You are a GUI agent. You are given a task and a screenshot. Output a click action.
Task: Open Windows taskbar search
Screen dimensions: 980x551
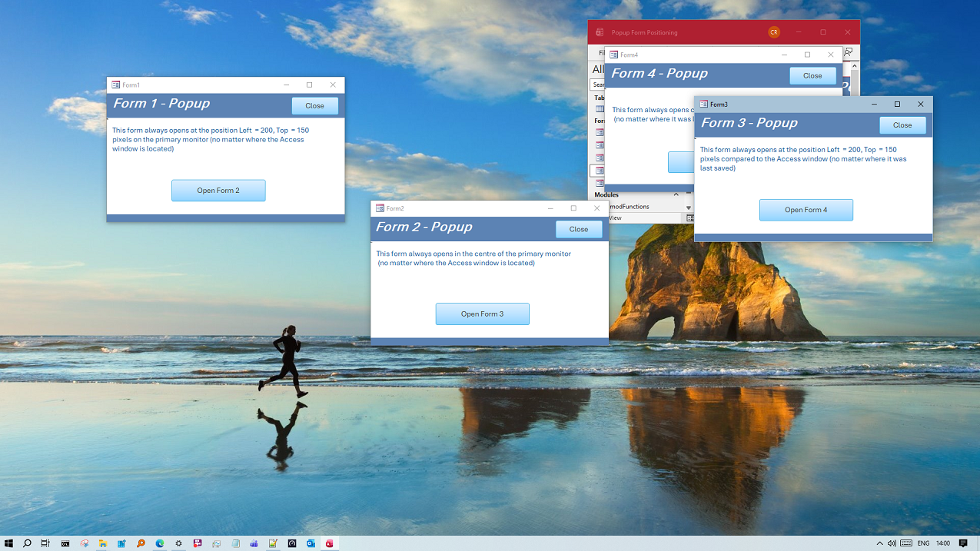[27, 543]
